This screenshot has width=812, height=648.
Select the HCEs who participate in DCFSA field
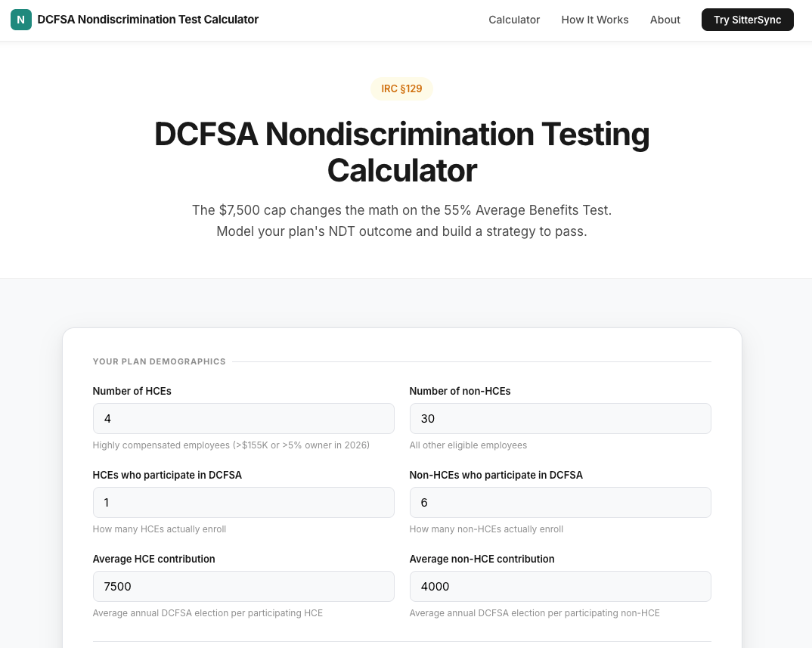[x=243, y=502]
